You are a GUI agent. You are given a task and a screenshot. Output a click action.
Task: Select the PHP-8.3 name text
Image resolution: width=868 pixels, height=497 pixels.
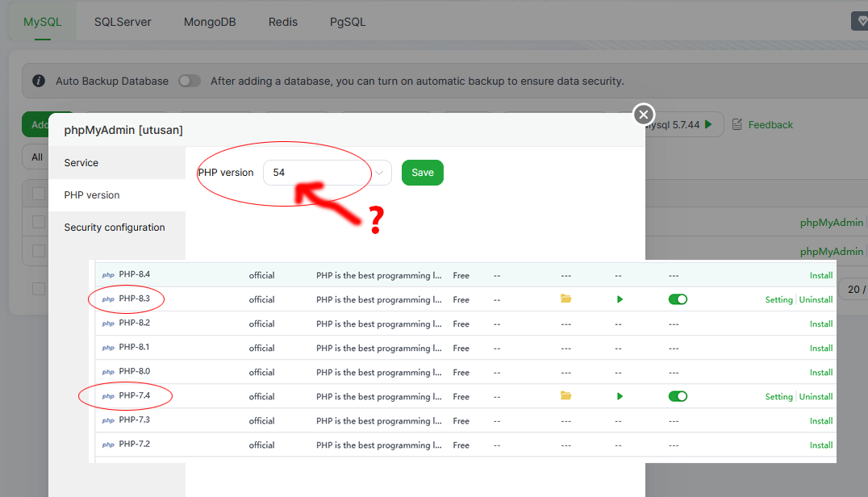tap(135, 299)
